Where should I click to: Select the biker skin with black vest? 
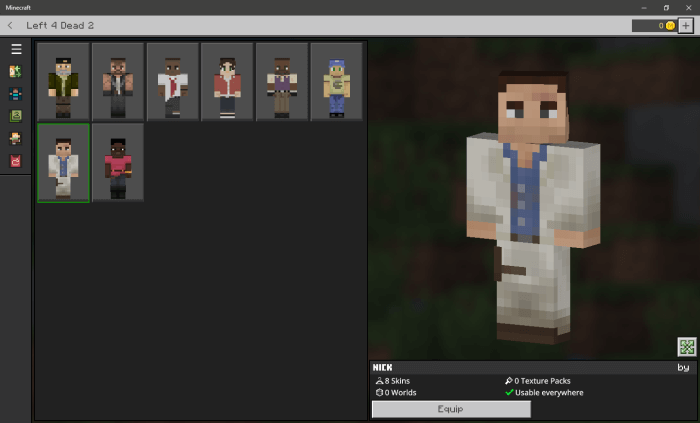pos(118,81)
